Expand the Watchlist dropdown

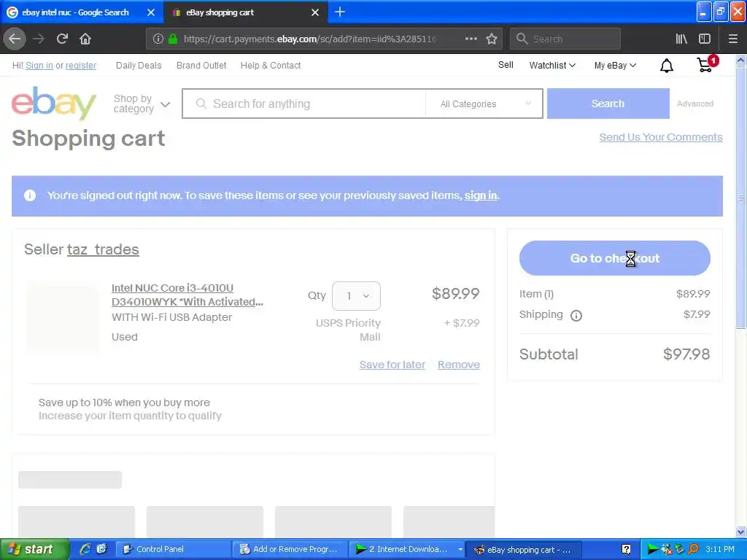pos(552,65)
